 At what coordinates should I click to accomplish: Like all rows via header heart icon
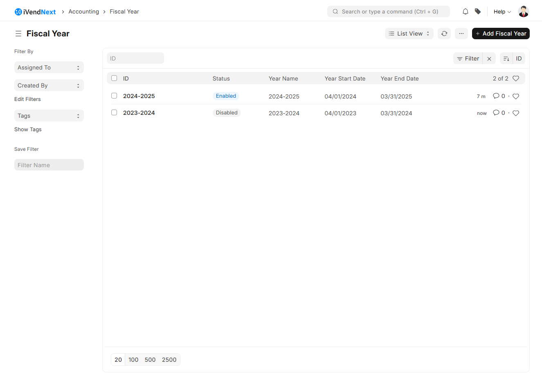(516, 78)
